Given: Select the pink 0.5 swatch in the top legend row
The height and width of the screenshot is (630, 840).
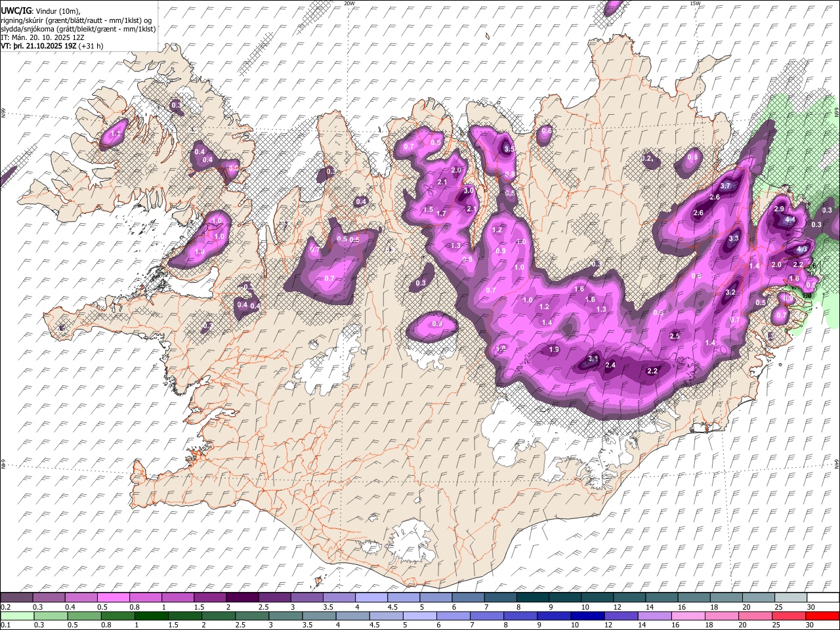Looking at the screenshot, I should pyautogui.click(x=113, y=597).
